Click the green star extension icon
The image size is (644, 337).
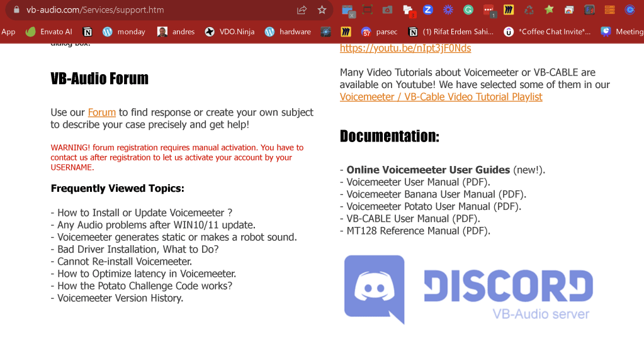coord(549,10)
